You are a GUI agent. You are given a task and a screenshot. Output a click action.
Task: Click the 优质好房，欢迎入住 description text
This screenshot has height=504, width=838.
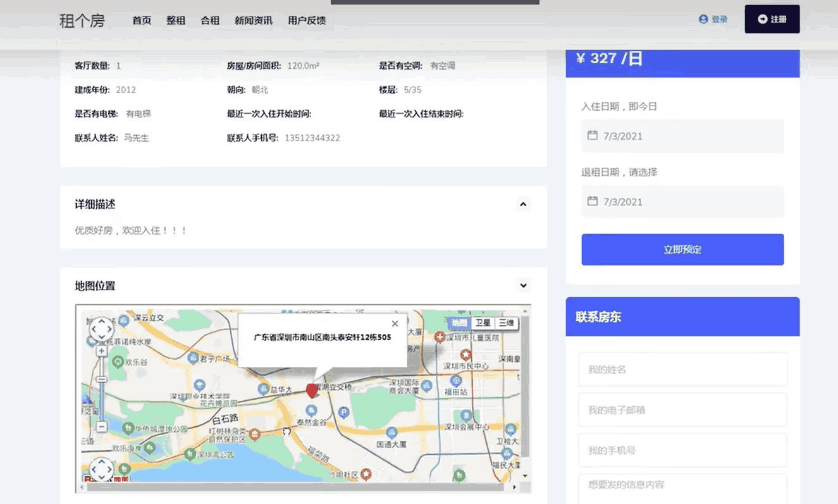[131, 230]
